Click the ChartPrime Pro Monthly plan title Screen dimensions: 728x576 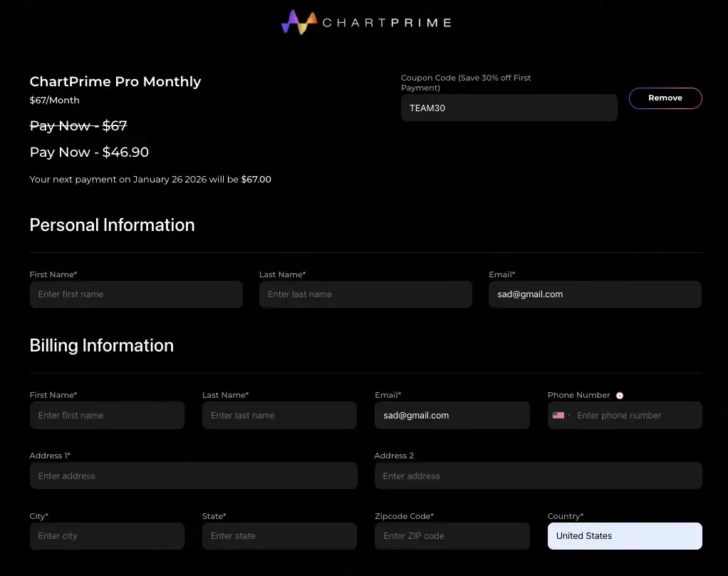tap(115, 82)
